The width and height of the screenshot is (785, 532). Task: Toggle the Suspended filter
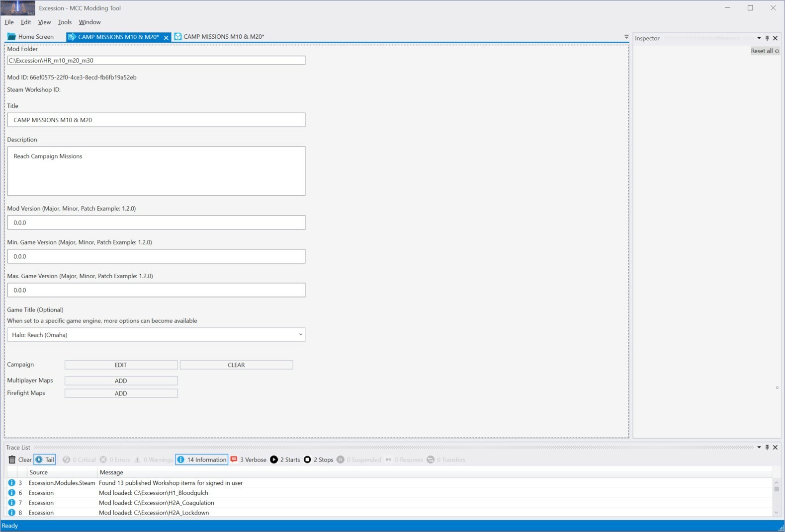point(359,460)
